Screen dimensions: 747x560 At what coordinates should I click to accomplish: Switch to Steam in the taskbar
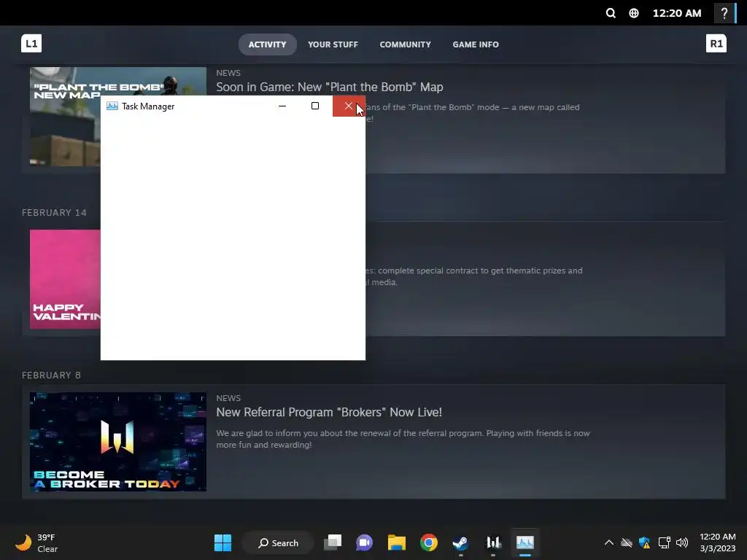pos(461,542)
